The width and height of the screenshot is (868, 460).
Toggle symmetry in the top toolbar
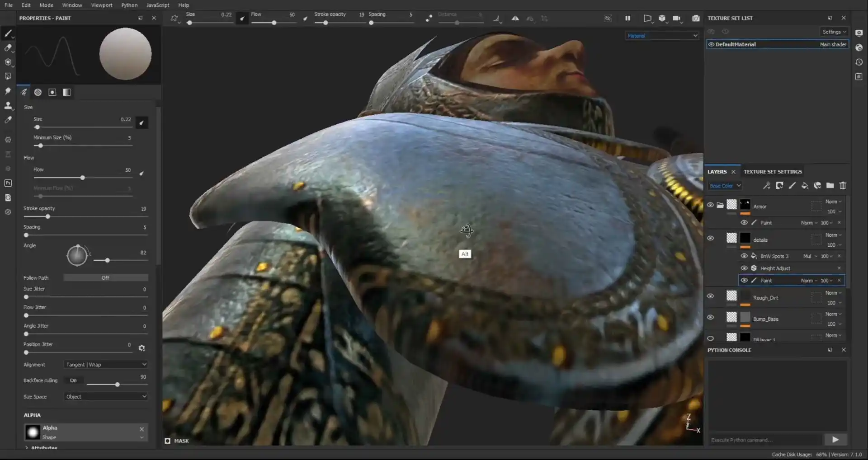point(515,19)
